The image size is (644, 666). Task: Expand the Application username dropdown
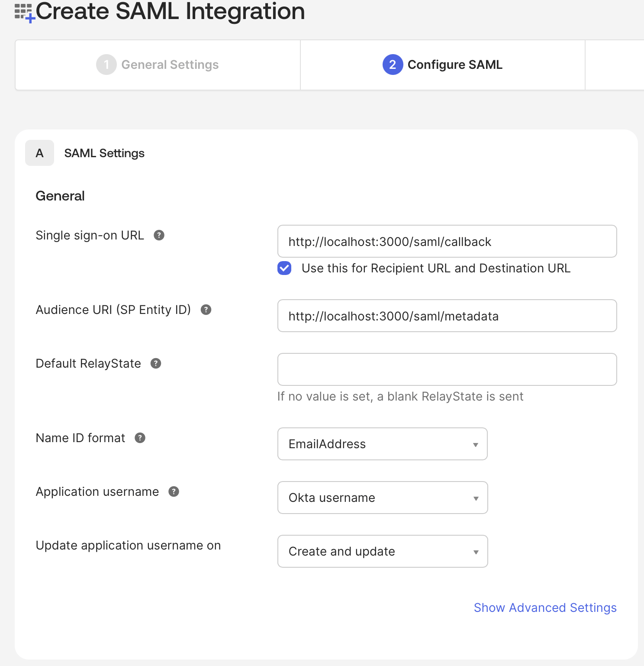point(383,498)
